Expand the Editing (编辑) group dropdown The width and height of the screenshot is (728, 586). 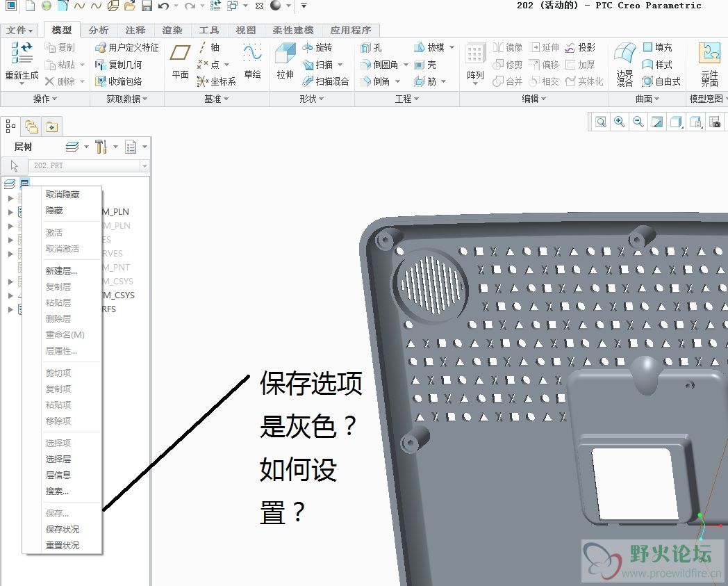pos(534,99)
